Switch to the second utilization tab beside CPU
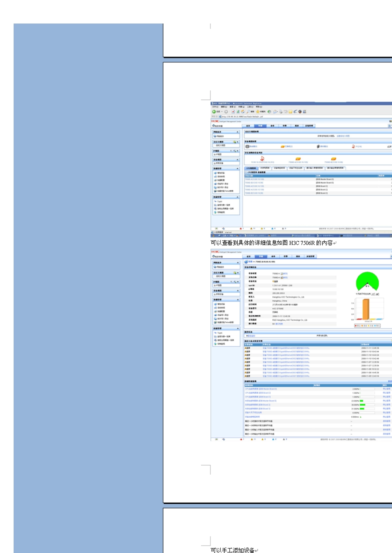392x553 pixels. pyautogui.click(x=265, y=168)
